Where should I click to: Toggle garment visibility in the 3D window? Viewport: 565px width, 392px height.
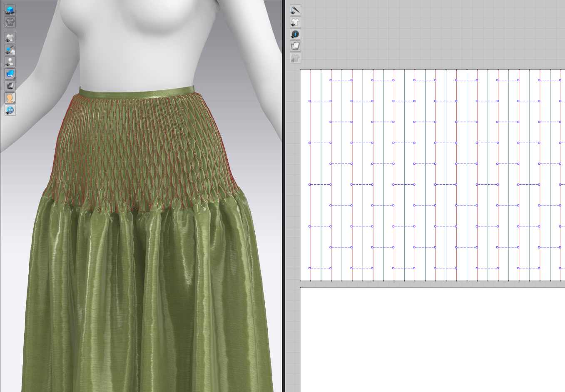[10, 38]
